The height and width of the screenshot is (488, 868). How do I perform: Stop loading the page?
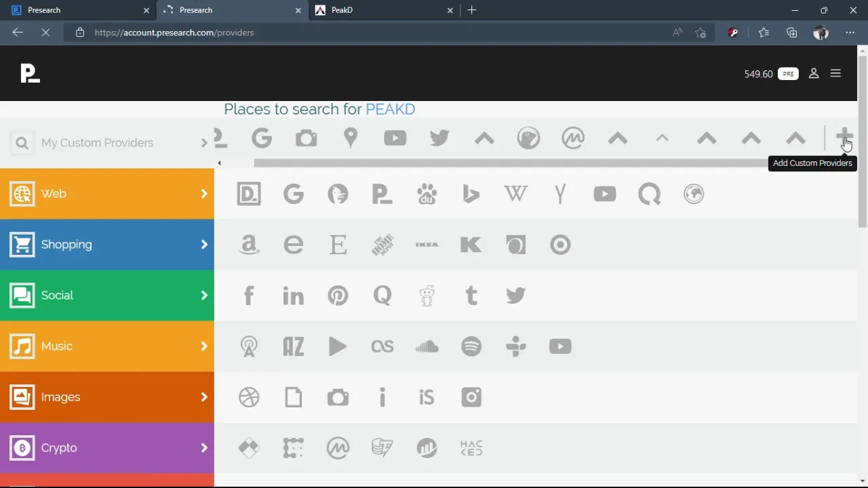pyautogui.click(x=45, y=33)
